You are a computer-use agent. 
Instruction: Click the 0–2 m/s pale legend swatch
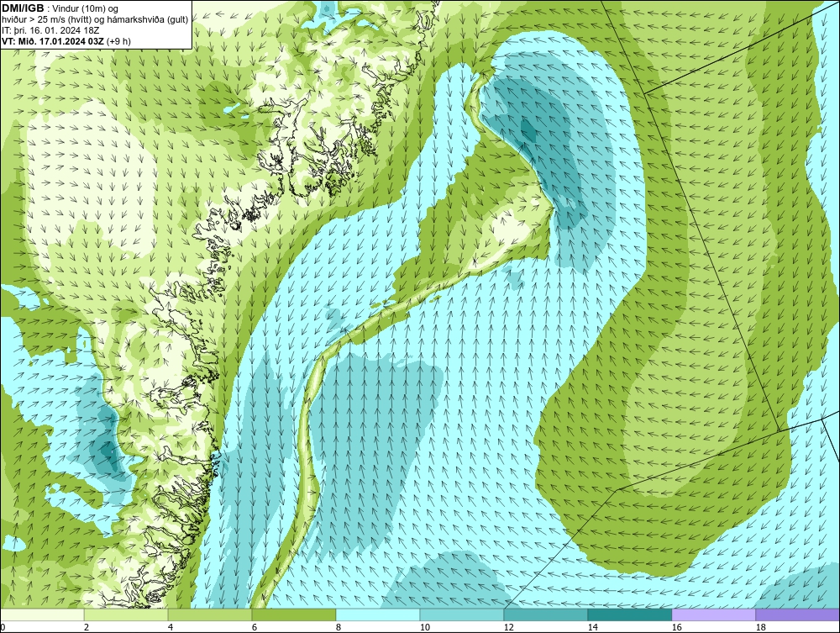pos(42,615)
